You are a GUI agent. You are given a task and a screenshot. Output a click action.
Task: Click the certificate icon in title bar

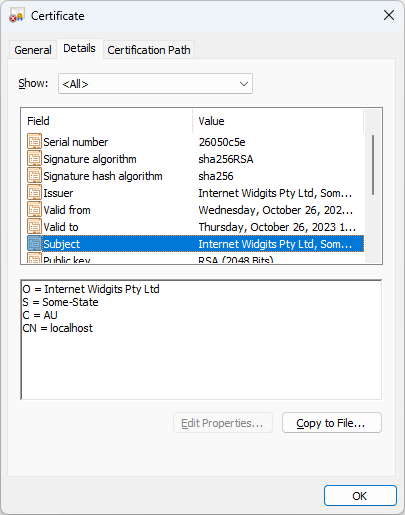coord(17,16)
